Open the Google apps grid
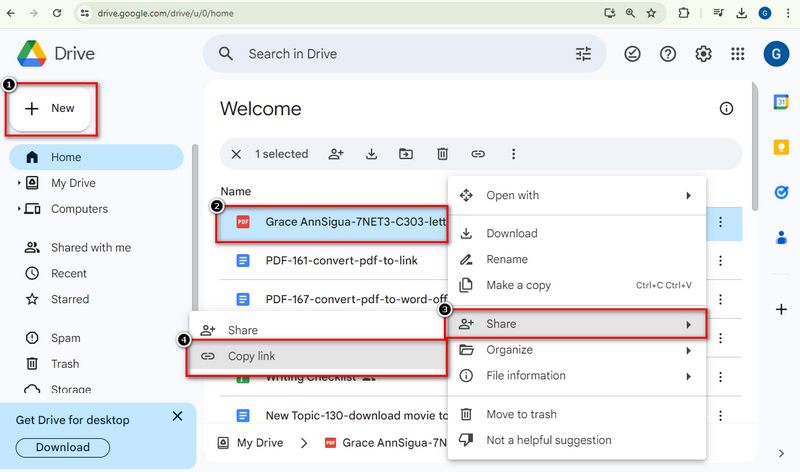This screenshot has height=472, width=800. pyautogui.click(x=738, y=54)
